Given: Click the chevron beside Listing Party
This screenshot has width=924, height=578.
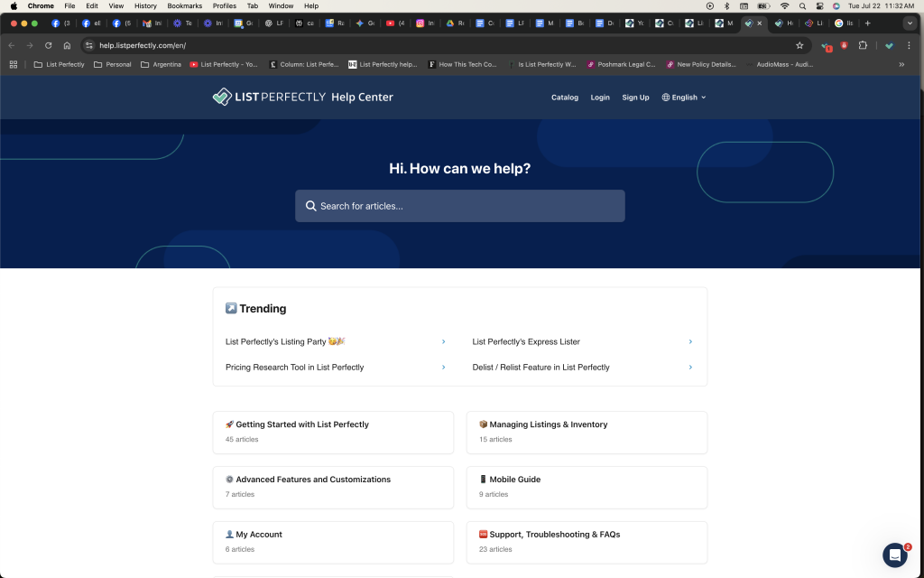Looking at the screenshot, I should pyautogui.click(x=444, y=341).
